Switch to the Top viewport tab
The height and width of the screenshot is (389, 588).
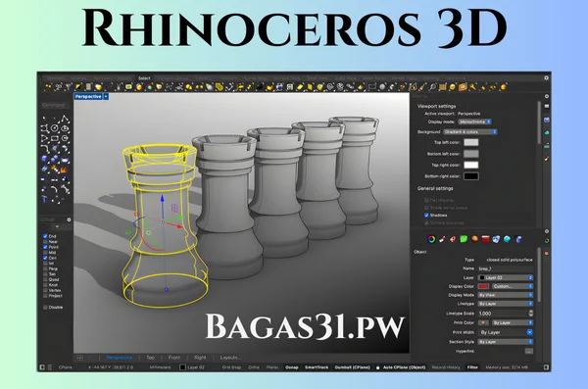pyautogui.click(x=150, y=358)
